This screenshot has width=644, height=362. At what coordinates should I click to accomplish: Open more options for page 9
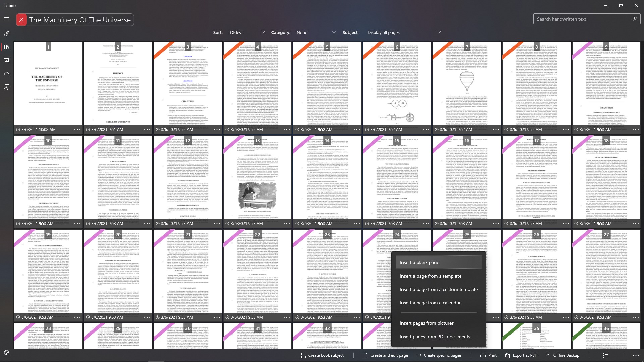[x=636, y=130]
